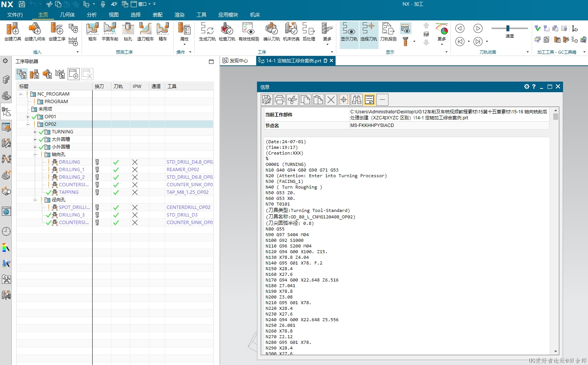Screen dimensions: 588x365
Task: Click the delete X icon in 信息 toolbar
Action: click(331, 100)
